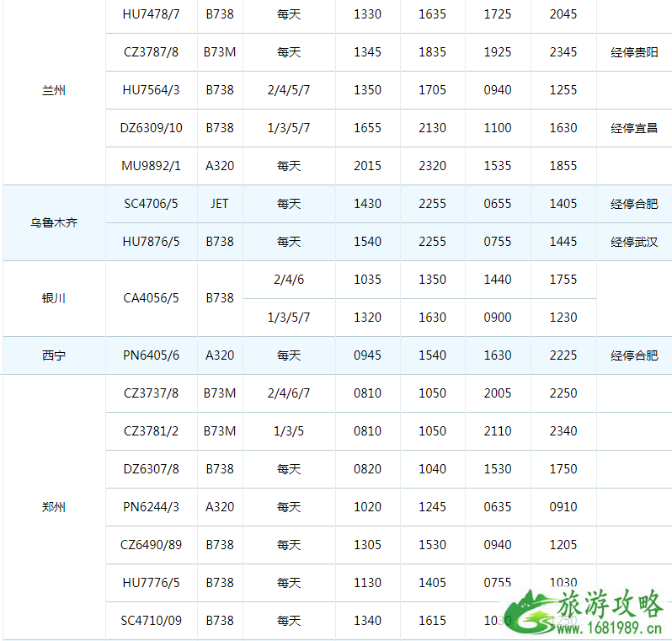Select time 1035 in 银川 row
Screen dimensions: 672x641
367,280
